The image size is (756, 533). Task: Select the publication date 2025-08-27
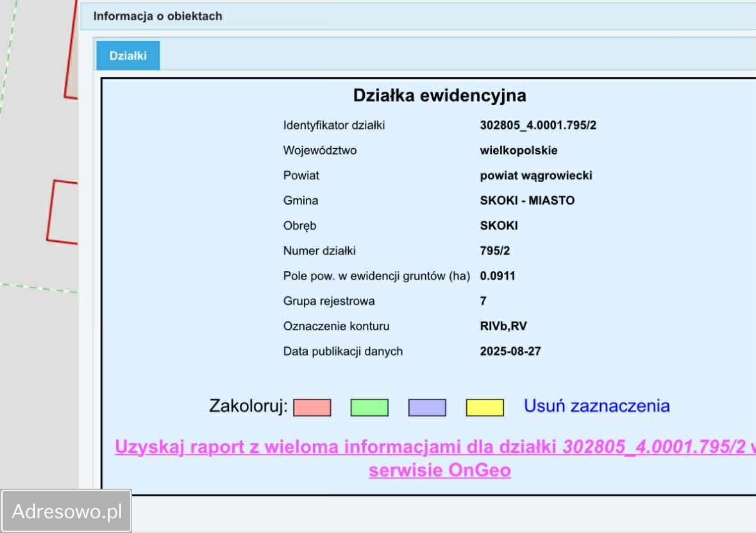pyautogui.click(x=510, y=351)
